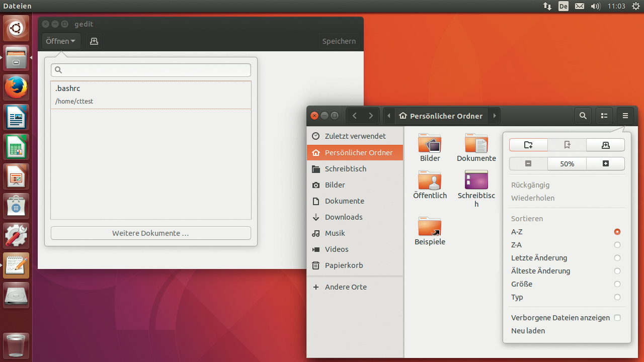Click Speichern in gedit
The height and width of the screenshot is (362, 644).
pos(339,41)
